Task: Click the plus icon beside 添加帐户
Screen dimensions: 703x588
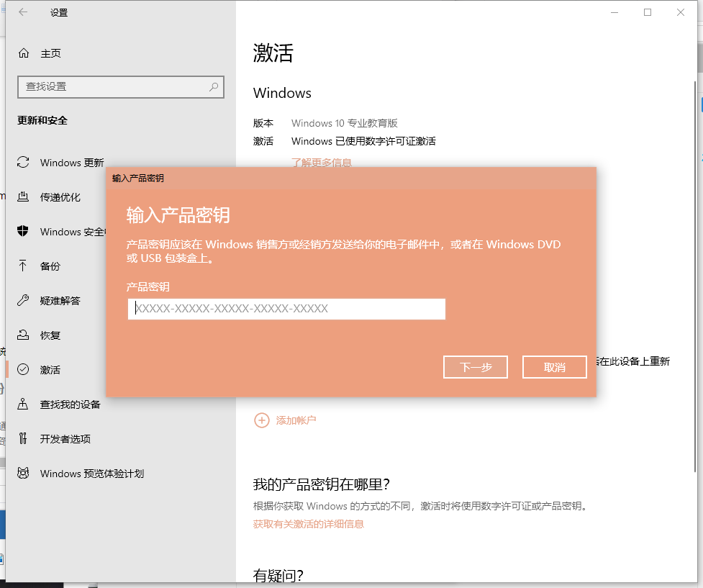Action: pyautogui.click(x=262, y=420)
